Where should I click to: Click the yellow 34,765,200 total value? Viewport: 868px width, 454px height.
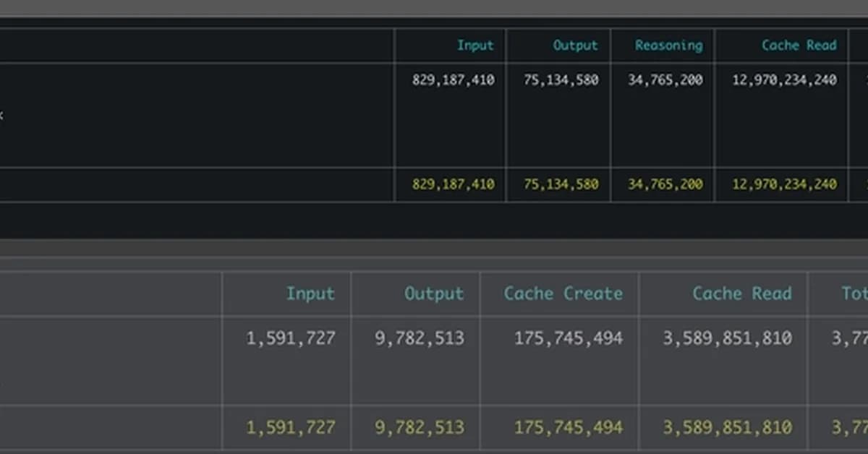(x=665, y=184)
